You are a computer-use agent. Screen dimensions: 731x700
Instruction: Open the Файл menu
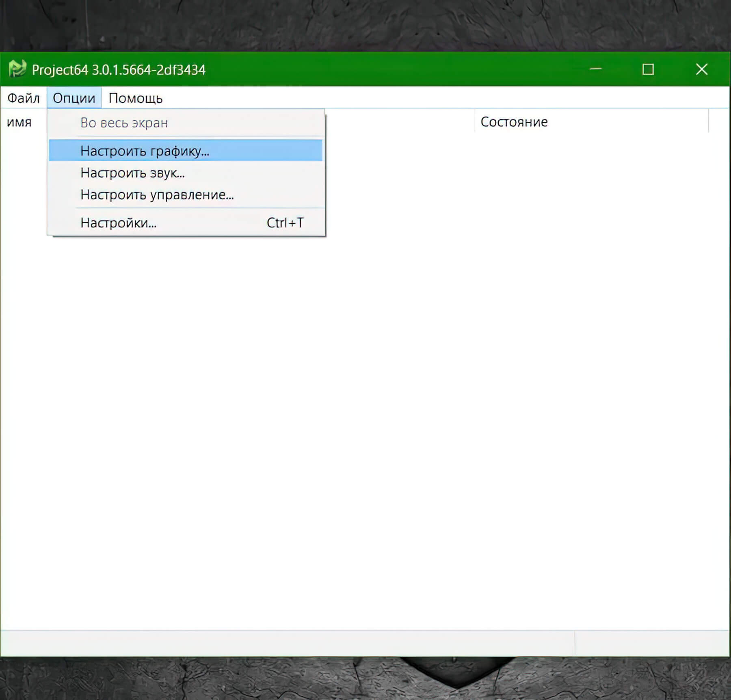click(x=24, y=98)
